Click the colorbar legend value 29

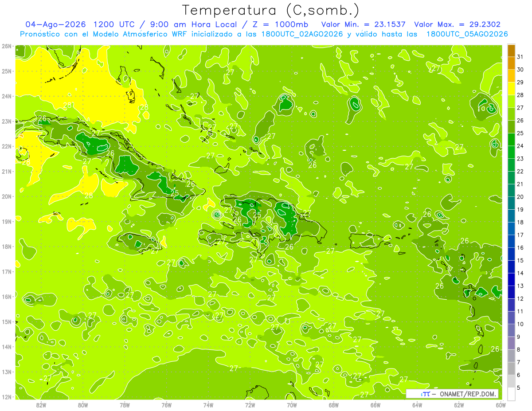(520, 82)
